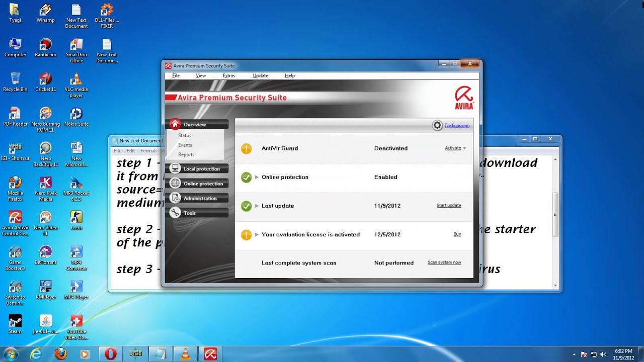
Task: Open the Edit menu in Notepad window
Action: tap(131, 151)
